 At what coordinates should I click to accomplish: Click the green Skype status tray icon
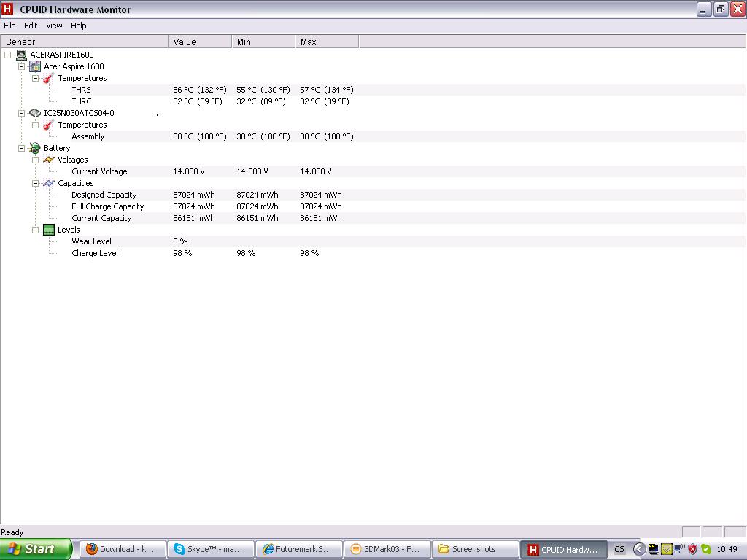(705, 550)
